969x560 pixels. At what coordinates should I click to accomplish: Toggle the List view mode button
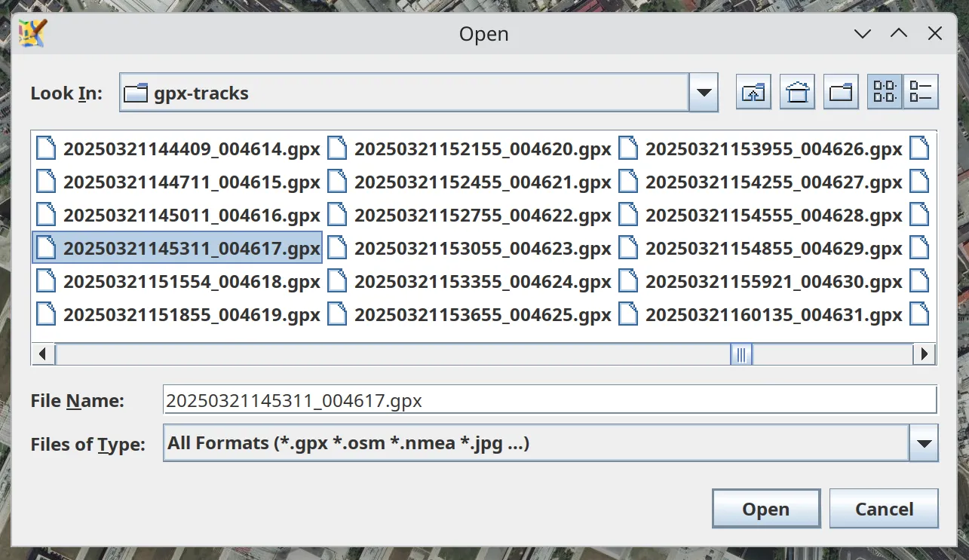click(x=885, y=91)
